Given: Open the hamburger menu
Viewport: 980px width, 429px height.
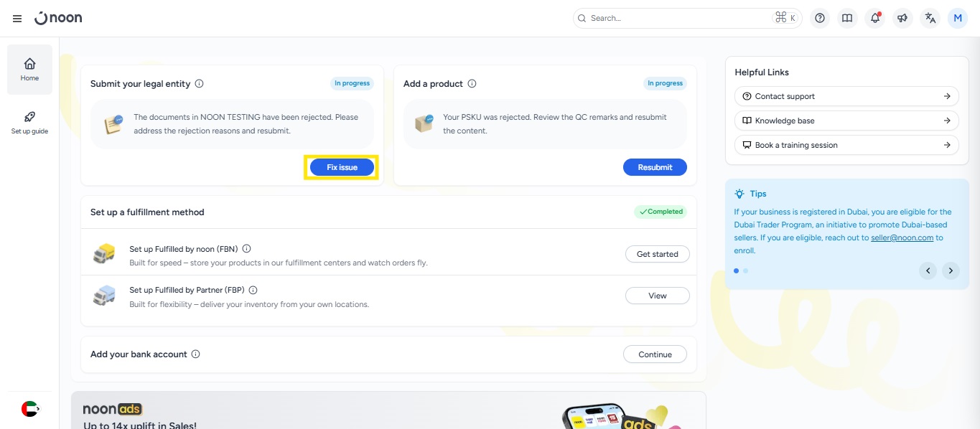Looking at the screenshot, I should click(17, 19).
